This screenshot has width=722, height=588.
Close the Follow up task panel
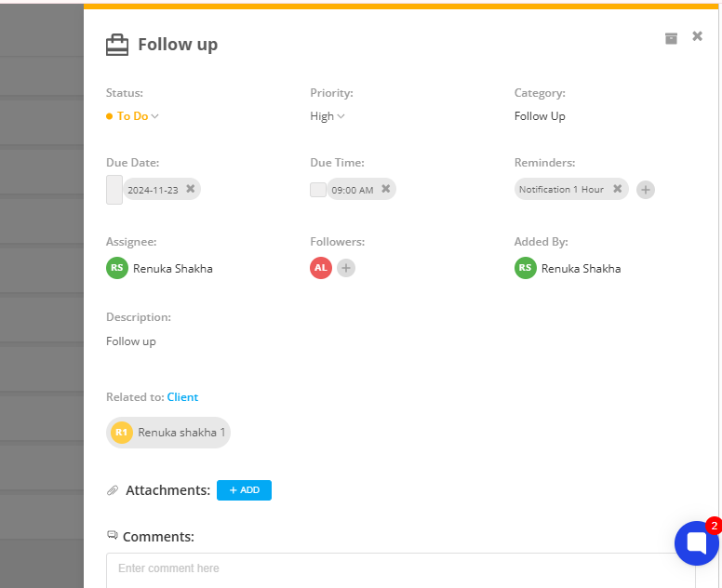point(697,36)
